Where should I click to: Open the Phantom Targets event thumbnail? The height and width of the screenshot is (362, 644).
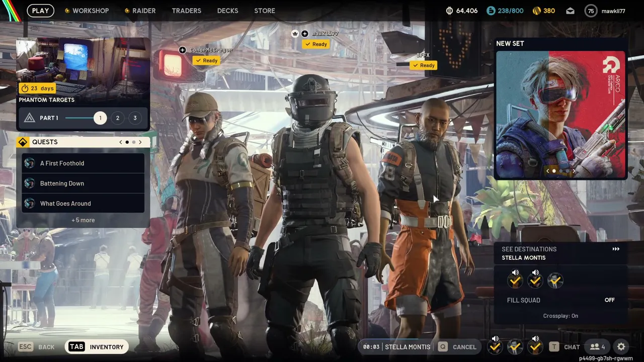click(x=83, y=68)
